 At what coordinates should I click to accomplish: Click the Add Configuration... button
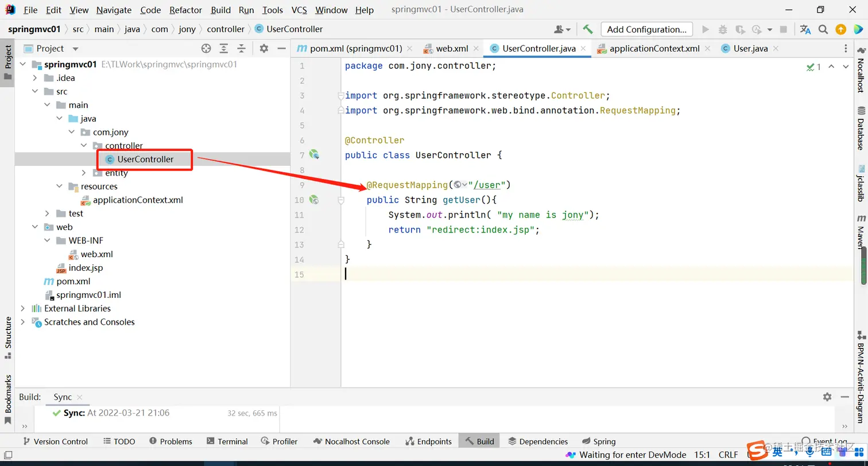coord(646,29)
